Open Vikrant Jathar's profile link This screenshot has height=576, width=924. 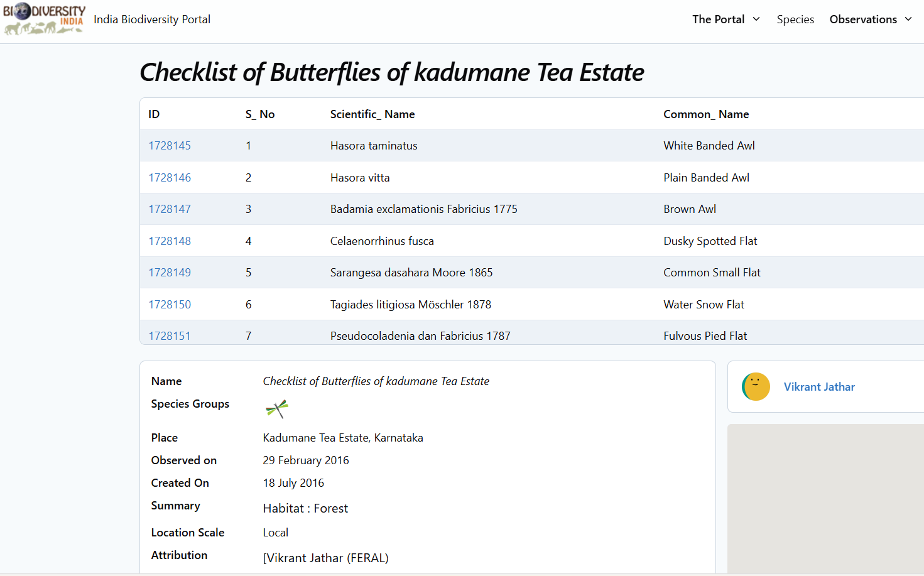(x=819, y=386)
